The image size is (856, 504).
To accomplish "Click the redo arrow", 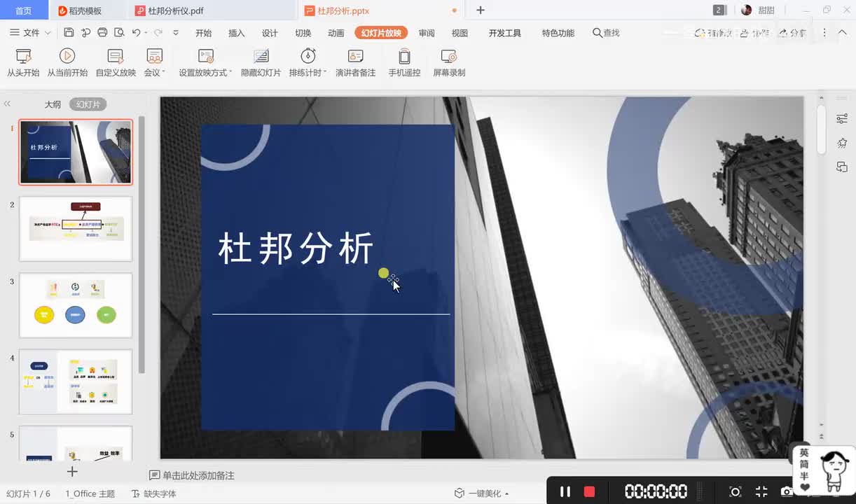I will pos(158,33).
